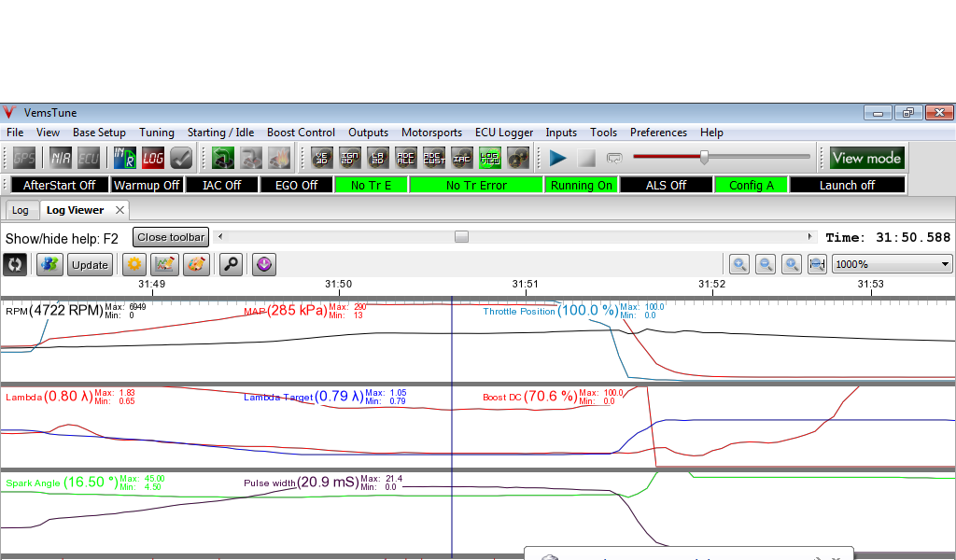
Task: Click the LOG VIEW toolbar icon
Action: 490,158
